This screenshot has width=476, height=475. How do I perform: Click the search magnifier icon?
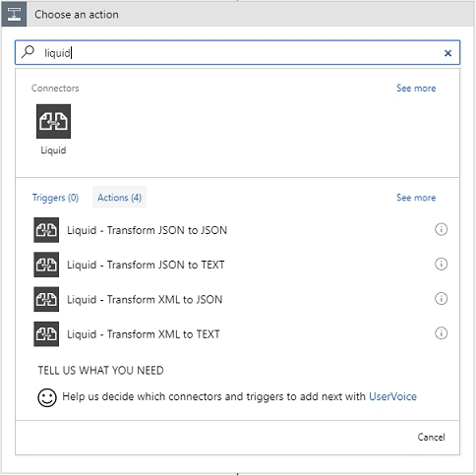[x=28, y=52]
